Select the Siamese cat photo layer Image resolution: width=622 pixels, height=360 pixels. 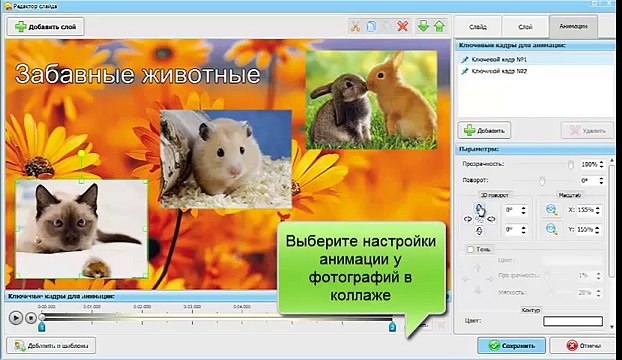point(81,229)
